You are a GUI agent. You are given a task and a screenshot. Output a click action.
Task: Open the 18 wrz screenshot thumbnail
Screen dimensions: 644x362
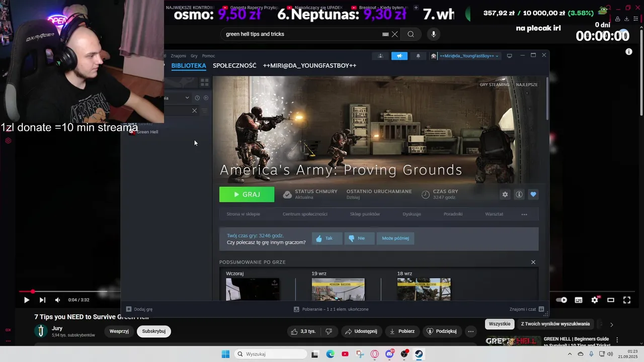[x=424, y=290]
